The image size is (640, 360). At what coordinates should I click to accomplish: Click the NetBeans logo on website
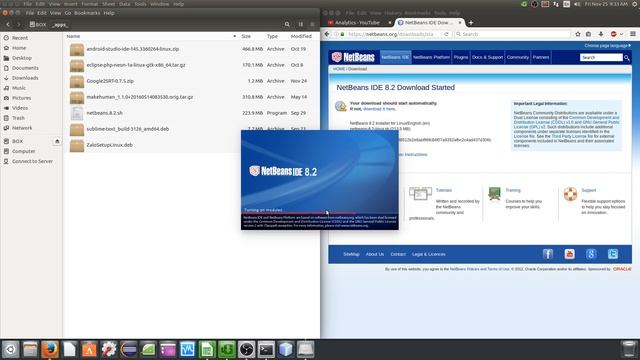tap(353, 57)
